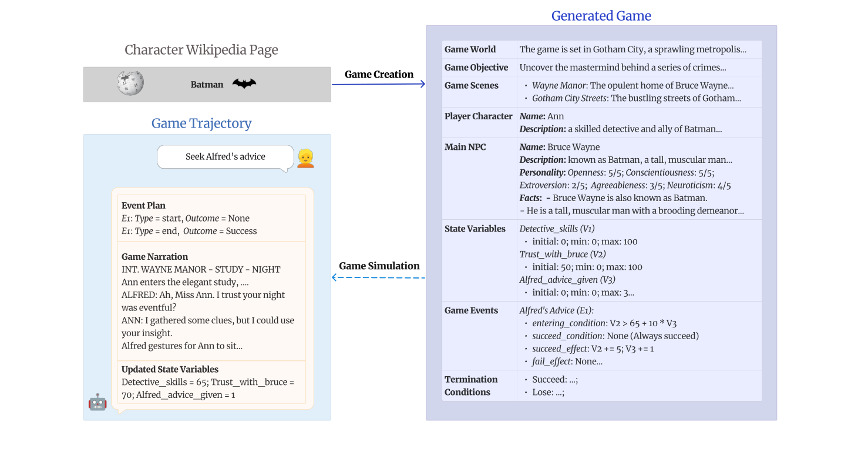Switch to the Game Trajectory panel
This screenshot has width=868, height=462.
tap(202, 123)
